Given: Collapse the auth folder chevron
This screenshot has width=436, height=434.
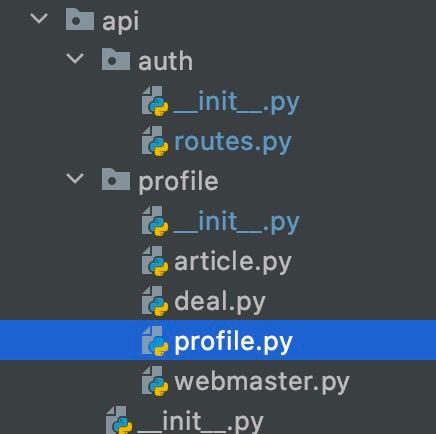Looking at the screenshot, I should click(x=75, y=58).
